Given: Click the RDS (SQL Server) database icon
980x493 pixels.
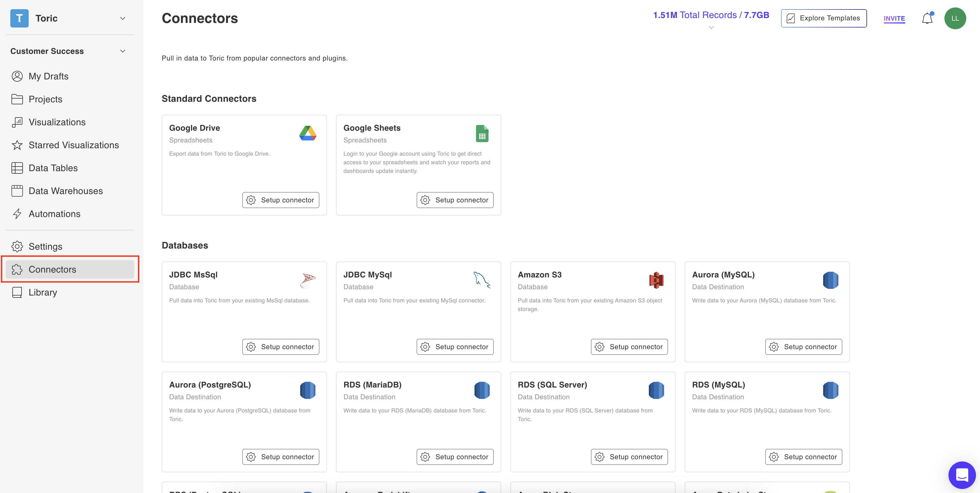Looking at the screenshot, I should coord(656,390).
